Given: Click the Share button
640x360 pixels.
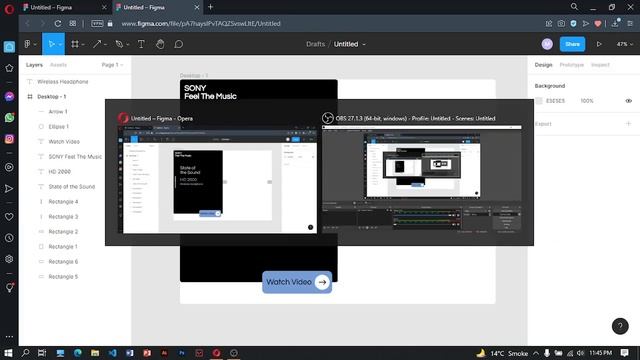Looking at the screenshot, I should pos(572,44).
